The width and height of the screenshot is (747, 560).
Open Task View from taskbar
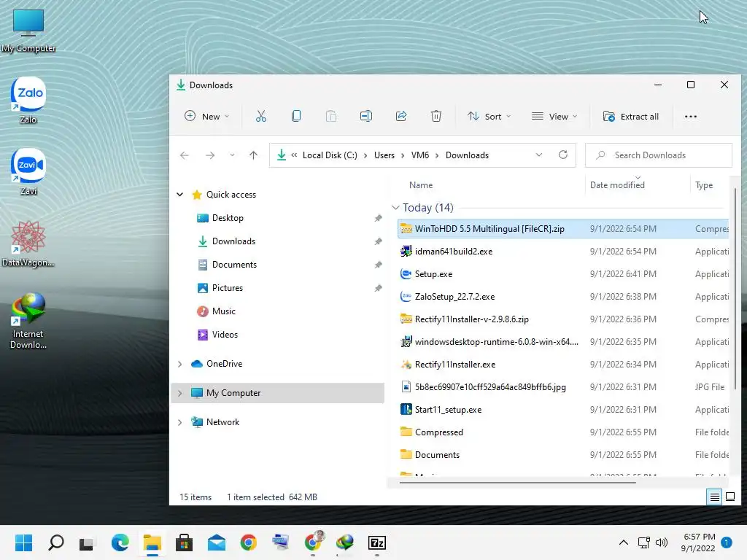(x=87, y=542)
